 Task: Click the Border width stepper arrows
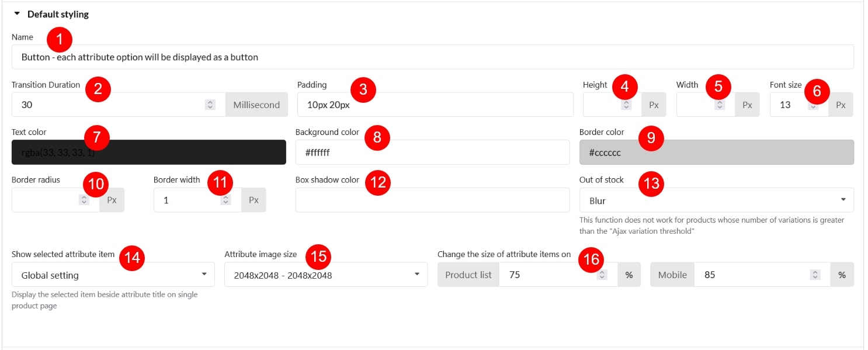click(226, 200)
